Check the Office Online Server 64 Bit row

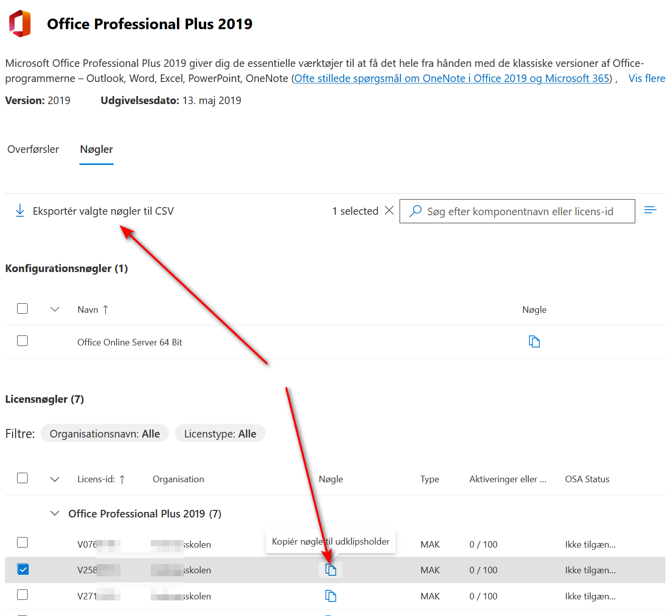click(22, 340)
